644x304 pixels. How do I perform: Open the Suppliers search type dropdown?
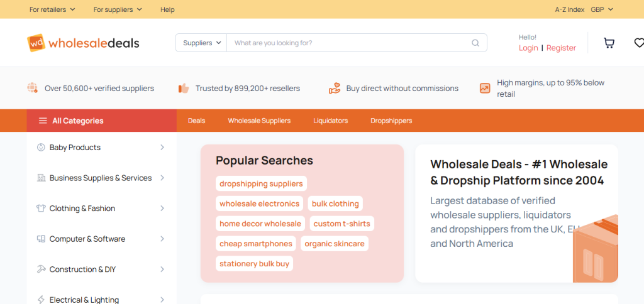tap(202, 43)
